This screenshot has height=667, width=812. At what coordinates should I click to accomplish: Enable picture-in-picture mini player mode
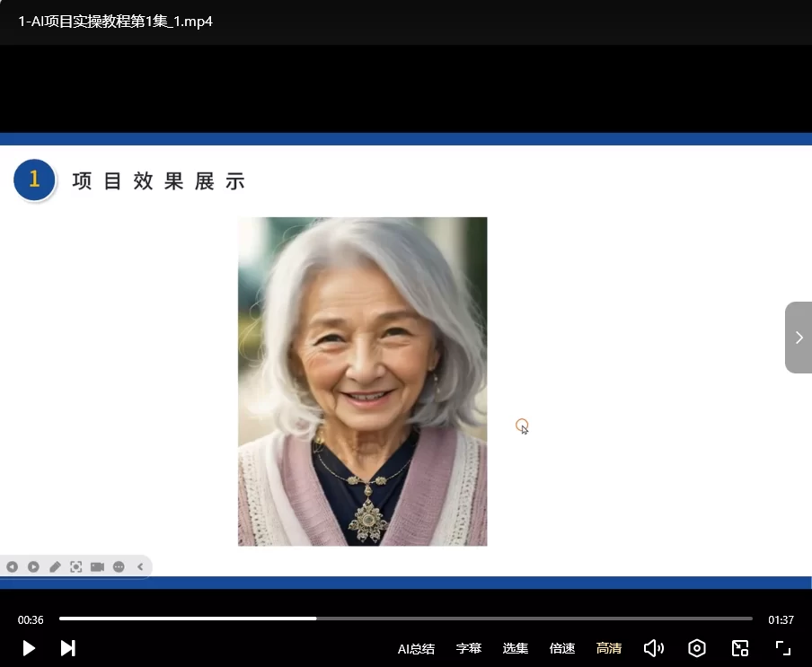click(740, 648)
